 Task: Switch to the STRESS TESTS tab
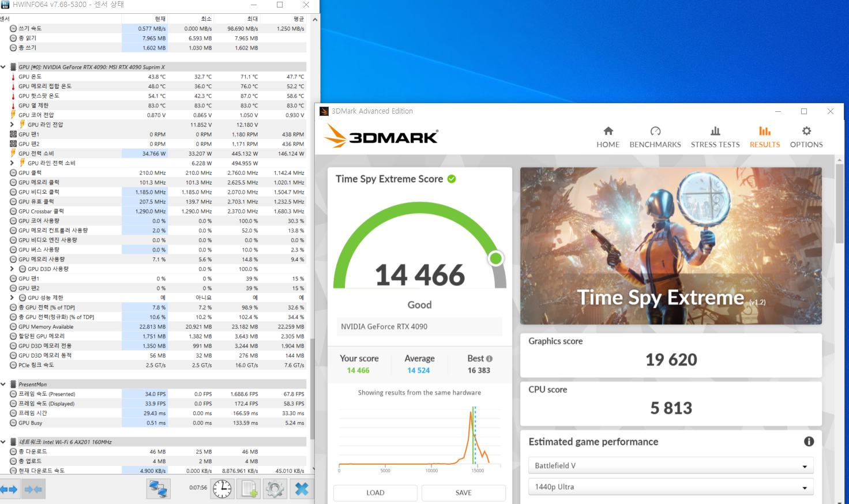tap(715, 137)
